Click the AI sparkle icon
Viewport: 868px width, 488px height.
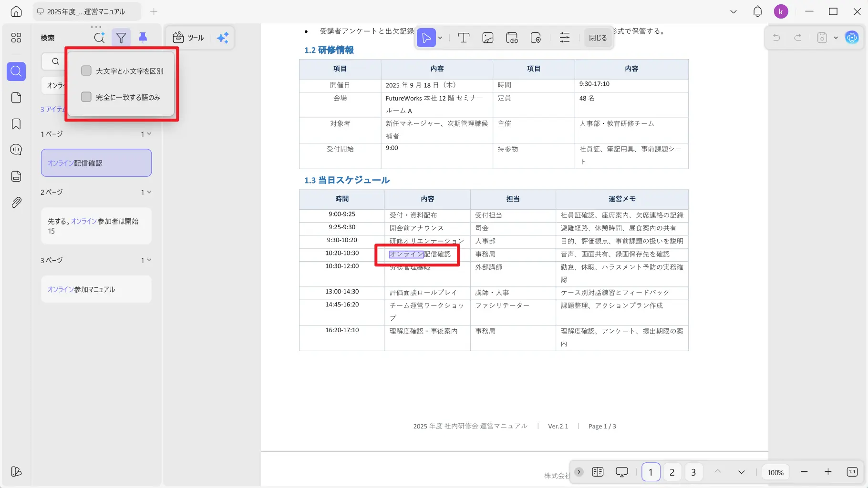pos(223,38)
